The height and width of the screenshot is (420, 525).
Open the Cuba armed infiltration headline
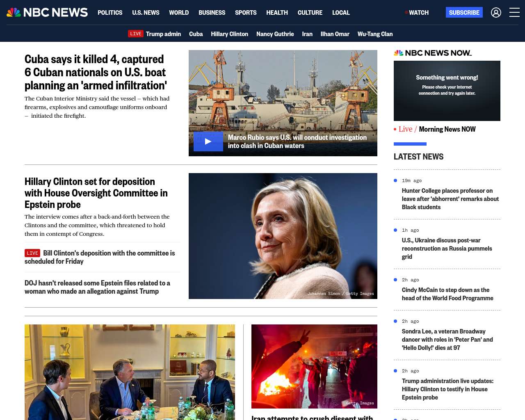click(x=96, y=72)
